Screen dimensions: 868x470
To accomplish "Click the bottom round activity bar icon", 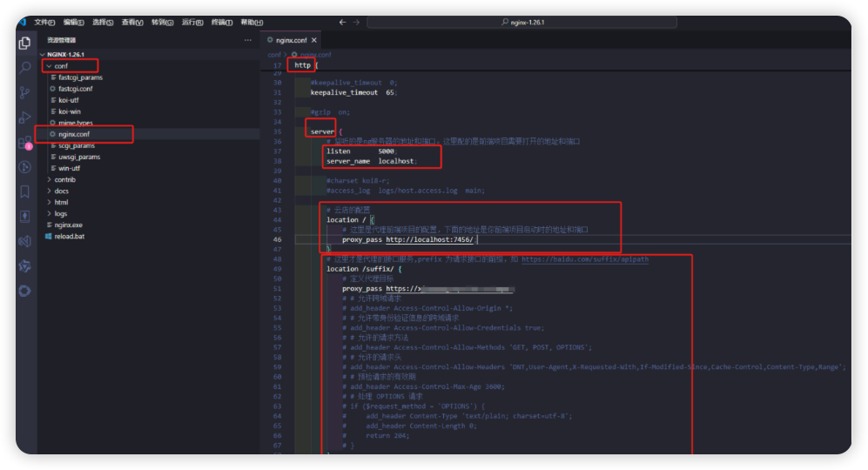I will click(x=24, y=291).
